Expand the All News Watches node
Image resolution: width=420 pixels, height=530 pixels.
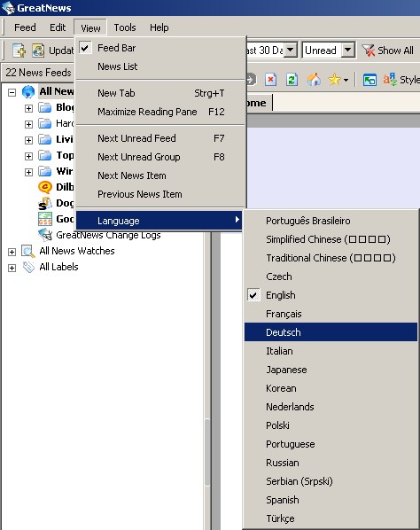[12, 252]
